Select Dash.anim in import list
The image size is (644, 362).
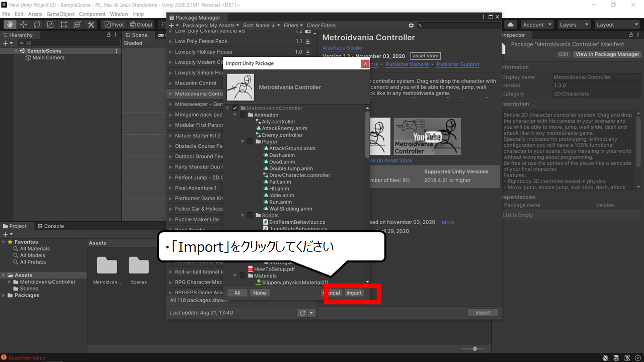(x=282, y=155)
